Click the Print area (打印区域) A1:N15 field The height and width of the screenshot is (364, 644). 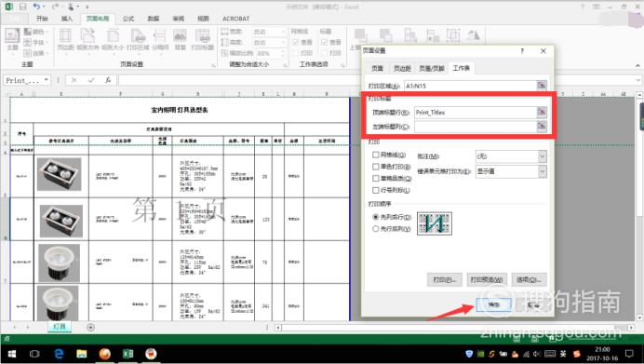click(x=470, y=86)
